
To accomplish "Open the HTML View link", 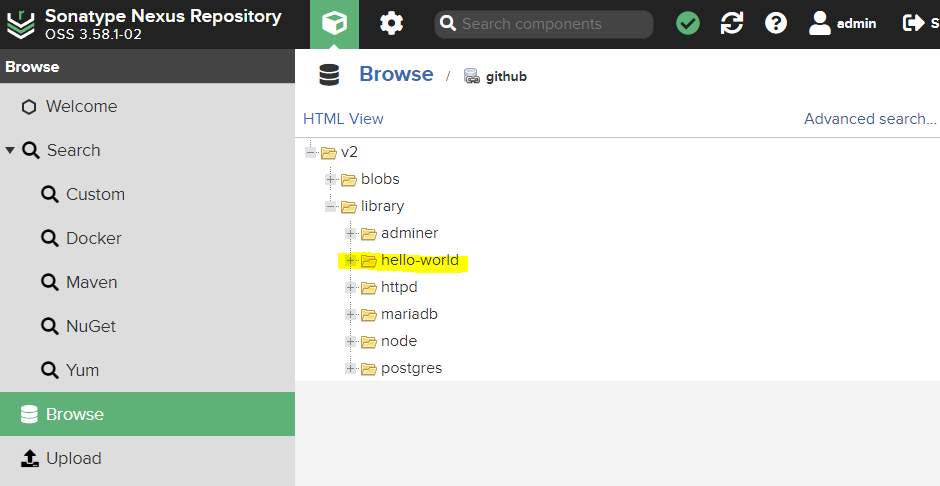I will point(343,119).
